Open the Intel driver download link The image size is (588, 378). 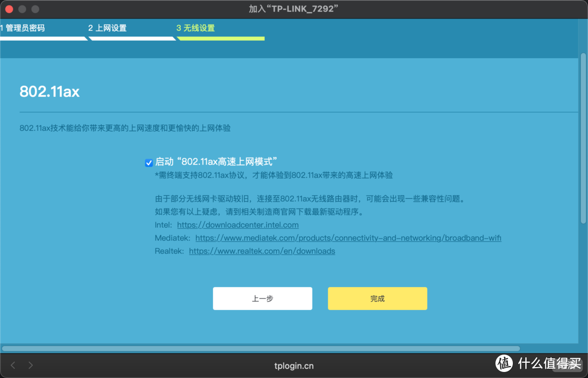(x=238, y=224)
